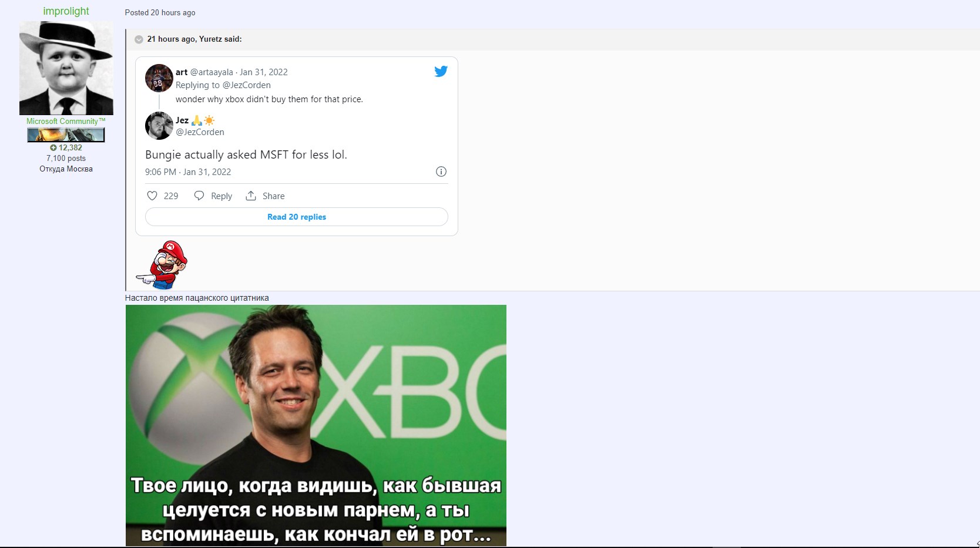Click the '7,100 posts' count
The height and width of the screenshot is (548, 980).
[66, 158]
